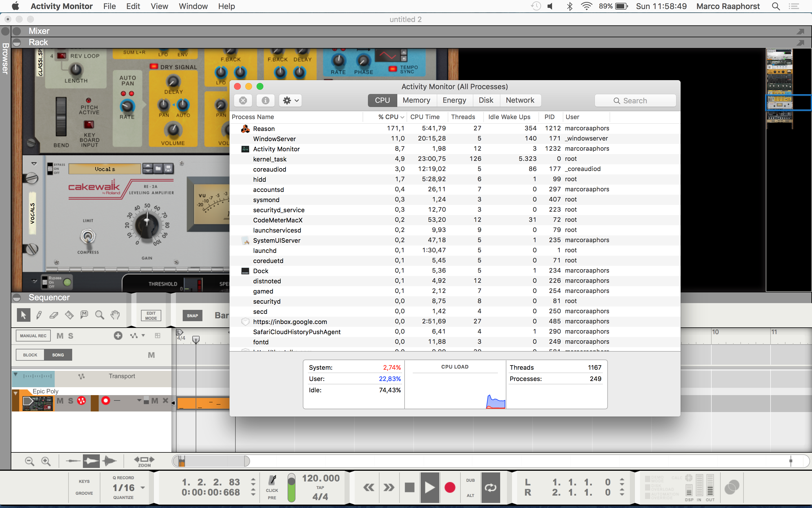Screen dimensions: 812x508
Task: Open the quantize value dropdown 1/16
Action: coord(143,488)
